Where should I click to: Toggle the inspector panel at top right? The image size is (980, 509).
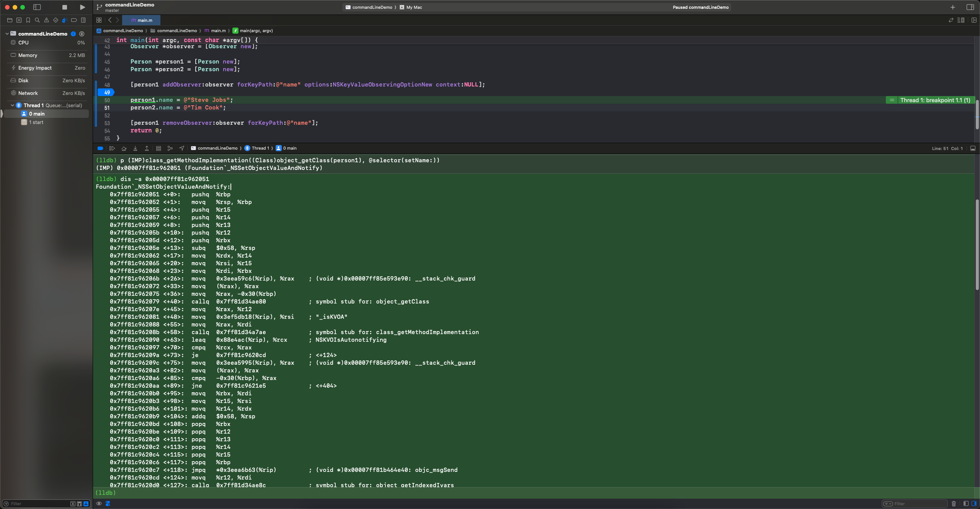tap(970, 7)
